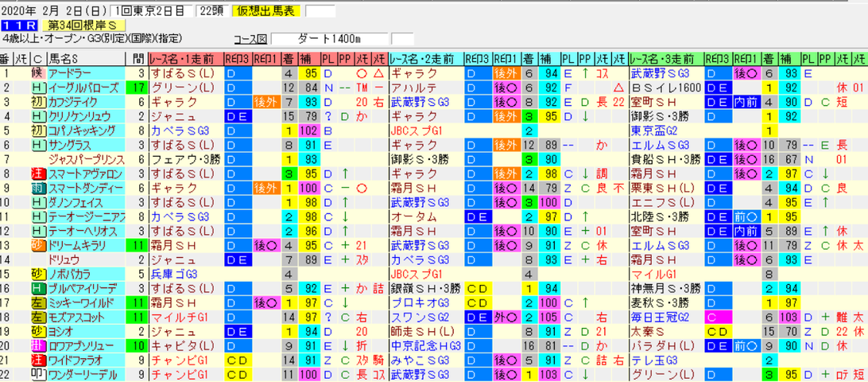
Task: Click the 番 column header
Action: point(6,58)
